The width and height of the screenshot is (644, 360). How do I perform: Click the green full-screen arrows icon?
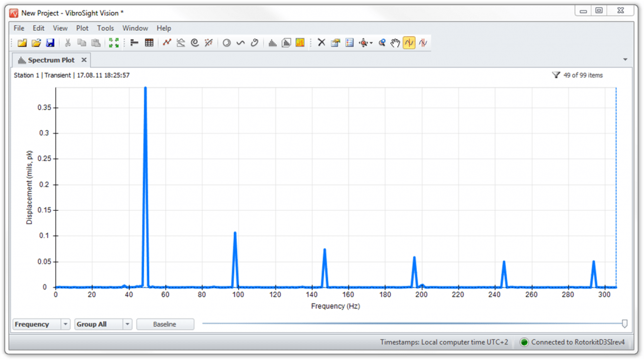pos(114,43)
